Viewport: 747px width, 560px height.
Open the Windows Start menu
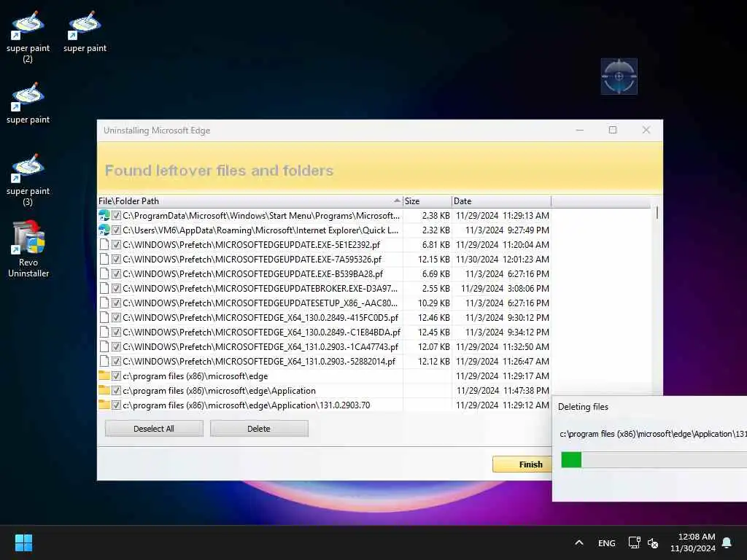23,542
